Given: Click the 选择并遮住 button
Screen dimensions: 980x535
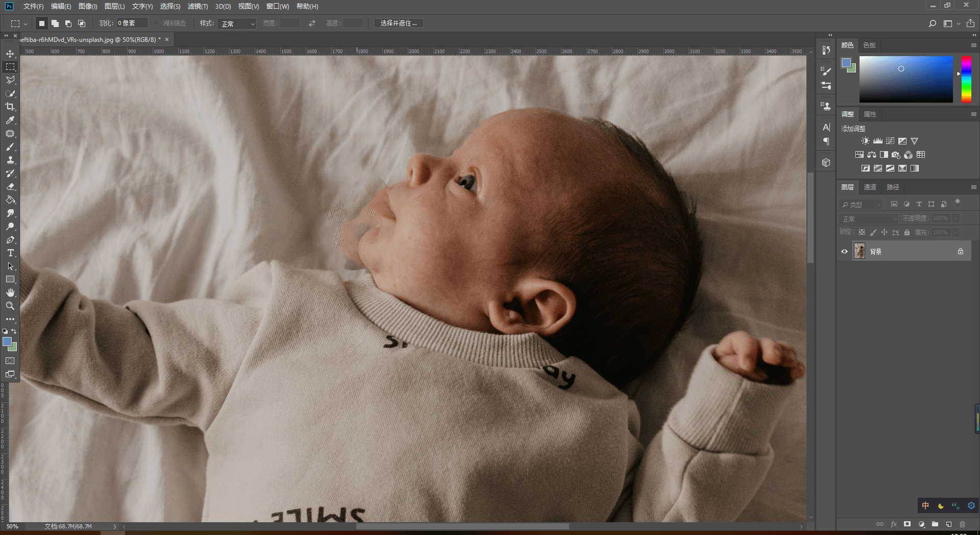Looking at the screenshot, I should 399,23.
